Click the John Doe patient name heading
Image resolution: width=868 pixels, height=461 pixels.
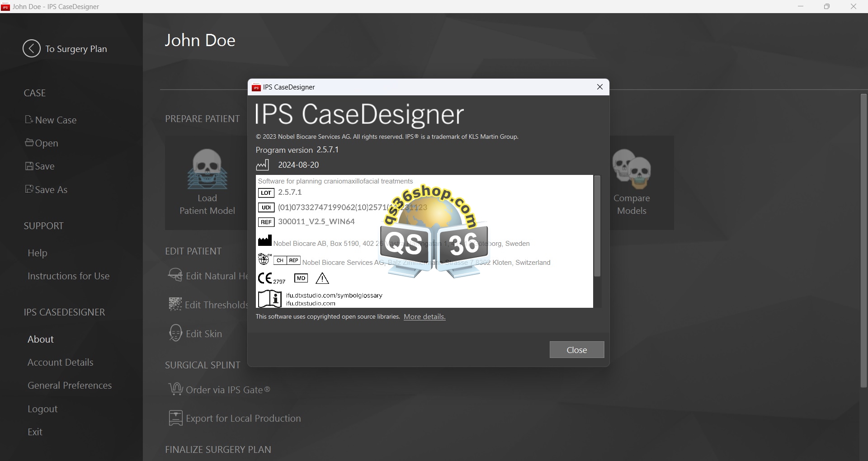point(200,40)
